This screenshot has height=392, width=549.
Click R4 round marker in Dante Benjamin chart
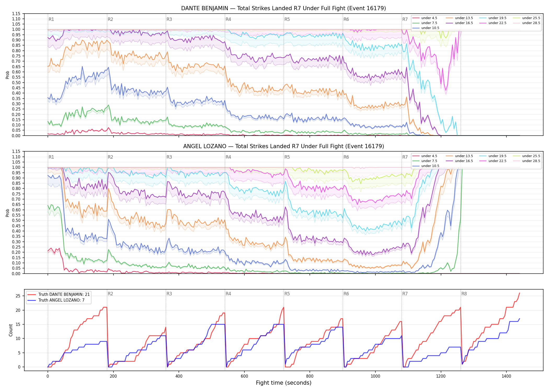click(x=228, y=19)
